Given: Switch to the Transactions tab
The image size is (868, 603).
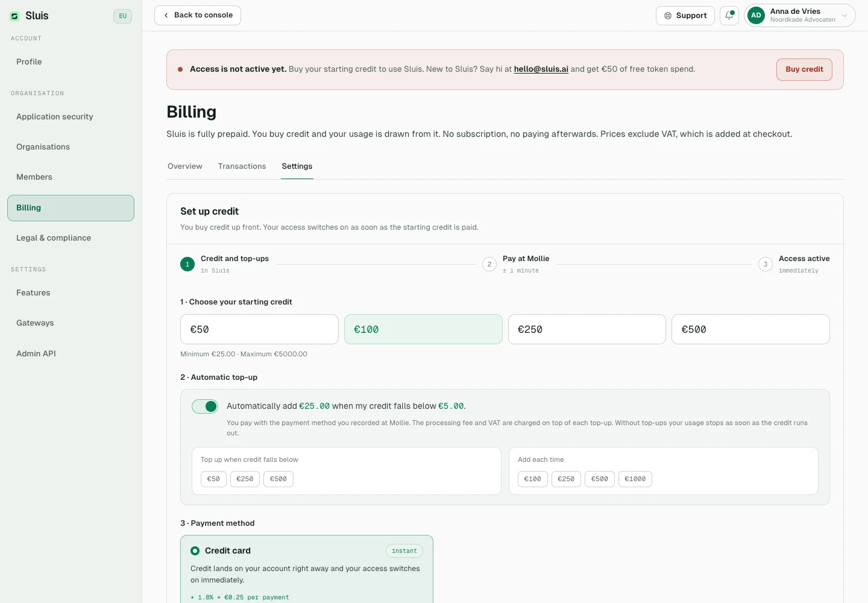Looking at the screenshot, I should (242, 166).
